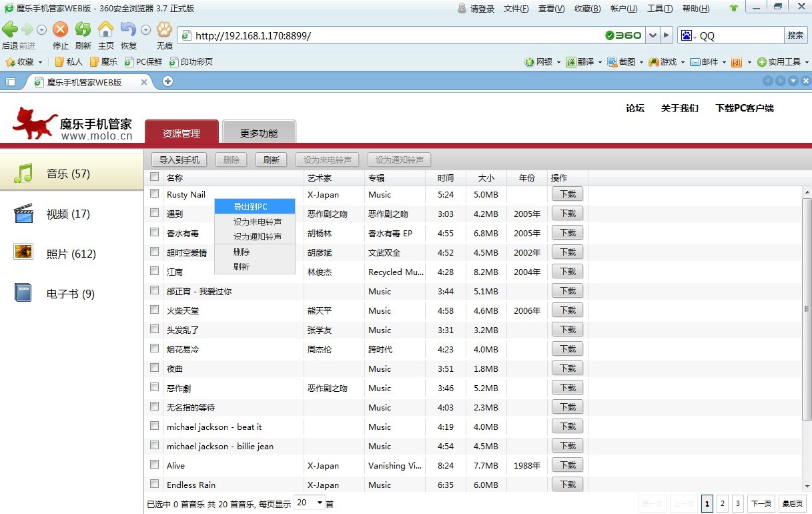Click the paw print 无痕 icon

pyautogui.click(x=164, y=29)
